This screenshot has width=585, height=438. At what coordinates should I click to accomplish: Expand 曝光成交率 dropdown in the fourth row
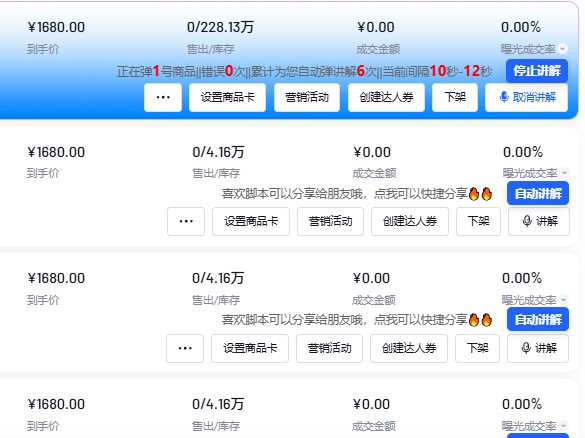pos(564,425)
